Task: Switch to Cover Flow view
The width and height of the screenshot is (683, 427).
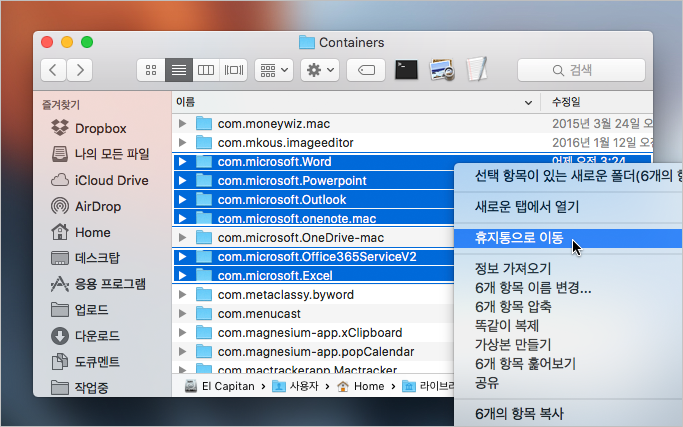Action: 233,70
